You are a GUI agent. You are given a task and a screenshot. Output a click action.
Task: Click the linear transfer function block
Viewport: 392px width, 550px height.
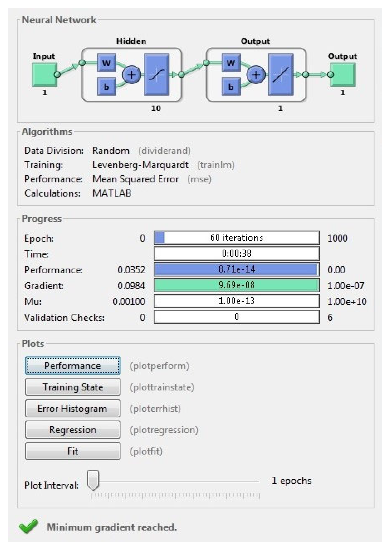point(281,75)
